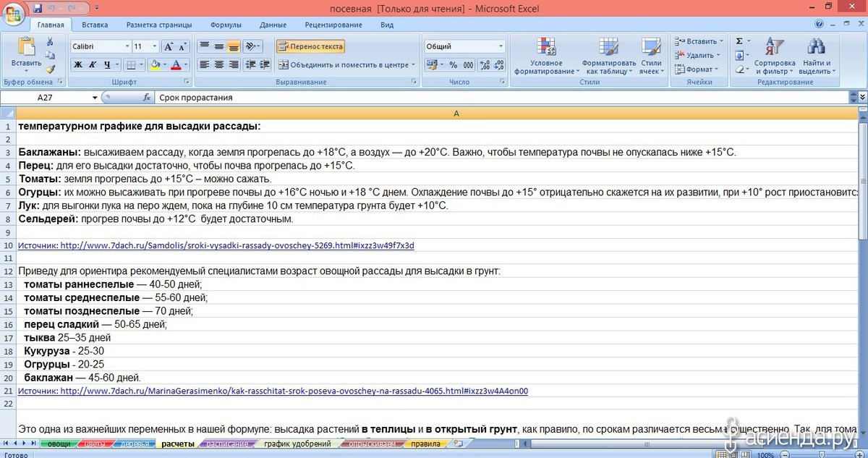
Task: Toggle italic (К) formatting
Action: (x=93, y=65)
